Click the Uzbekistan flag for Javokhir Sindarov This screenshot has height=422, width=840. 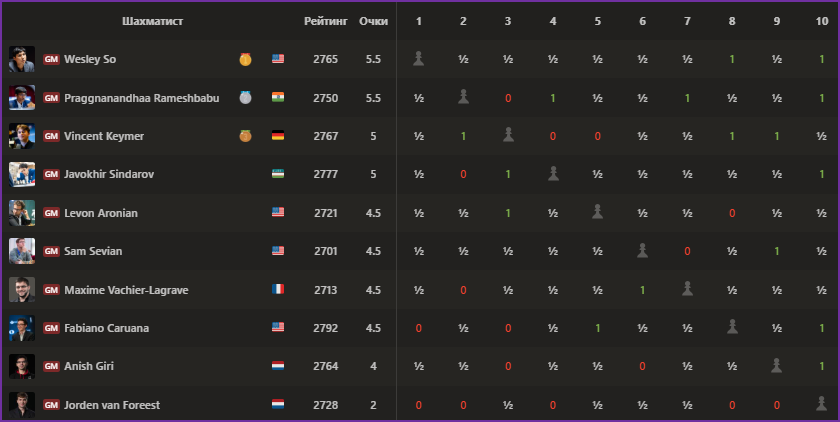[x=278, y=174]
